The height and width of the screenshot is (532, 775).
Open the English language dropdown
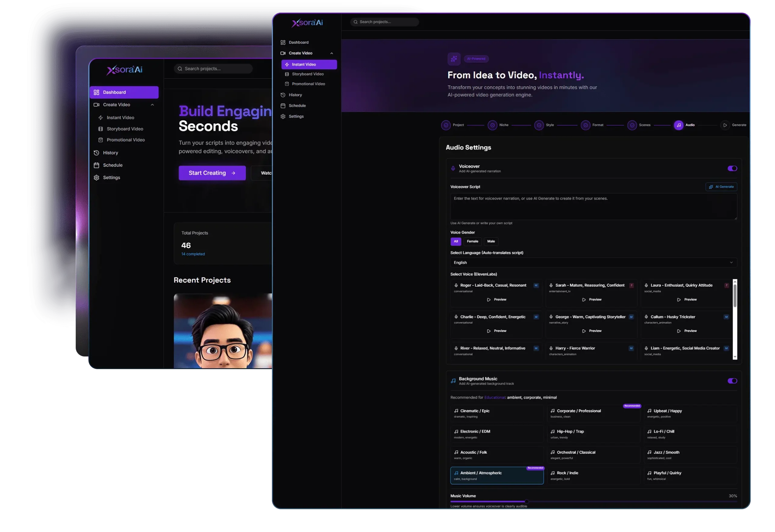(x=594, y=263)
